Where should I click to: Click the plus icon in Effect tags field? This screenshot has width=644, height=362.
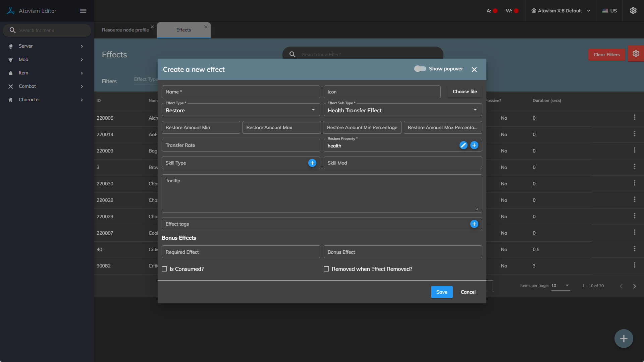pyautogui.click(x=474, y=224)
